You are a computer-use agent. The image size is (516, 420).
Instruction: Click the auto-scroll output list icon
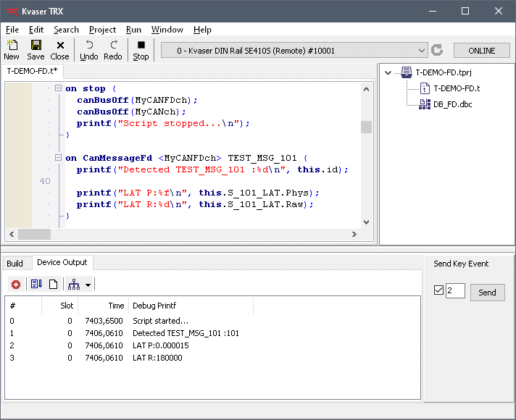tap(36, 285)
